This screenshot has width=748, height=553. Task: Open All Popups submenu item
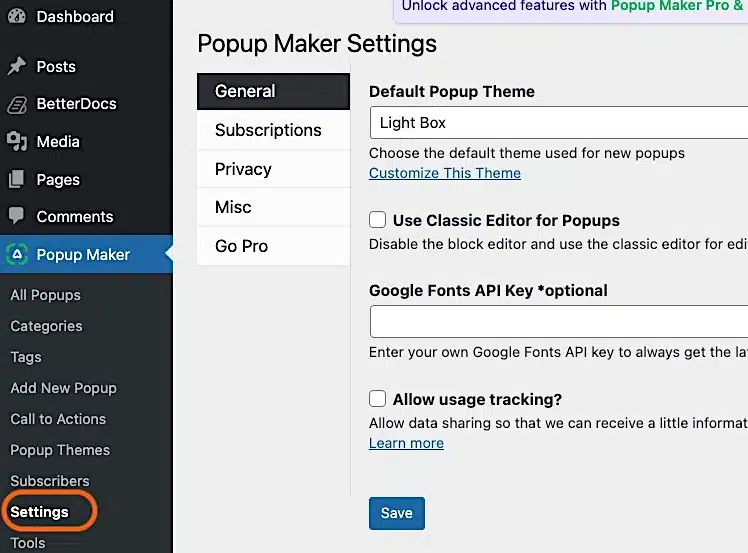coord(46,295)
